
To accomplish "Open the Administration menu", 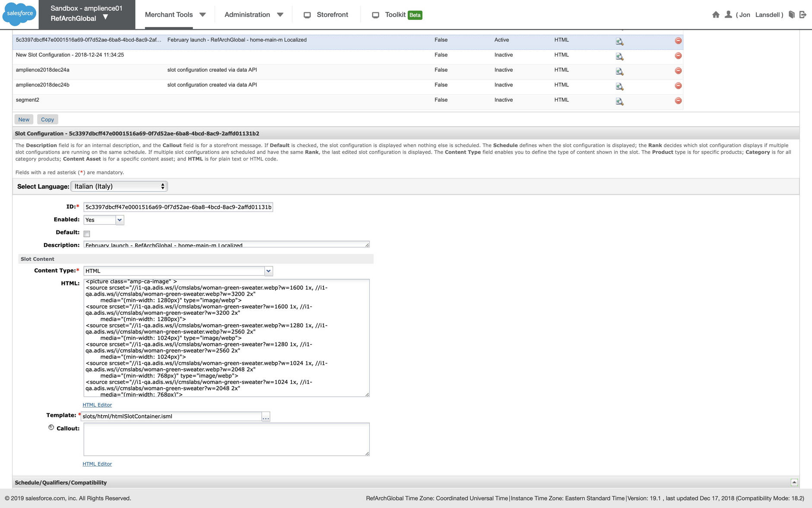I will [x=247, y=15].
